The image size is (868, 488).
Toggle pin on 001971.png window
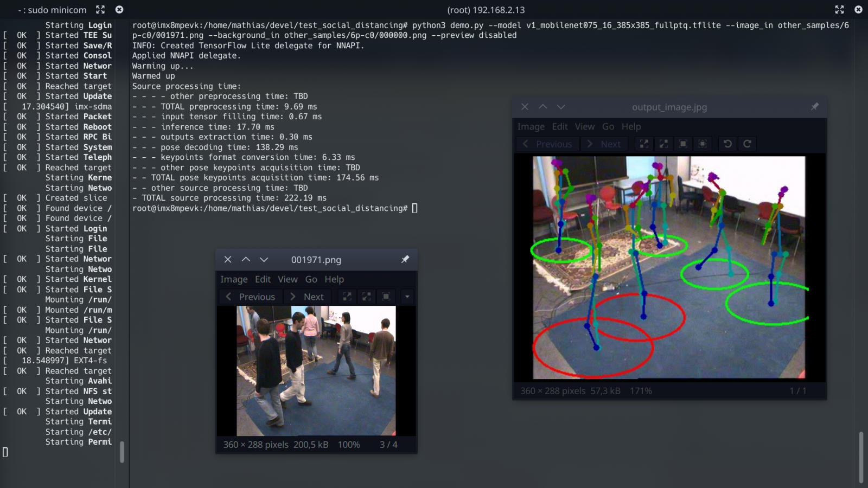[x=405, y=260]
